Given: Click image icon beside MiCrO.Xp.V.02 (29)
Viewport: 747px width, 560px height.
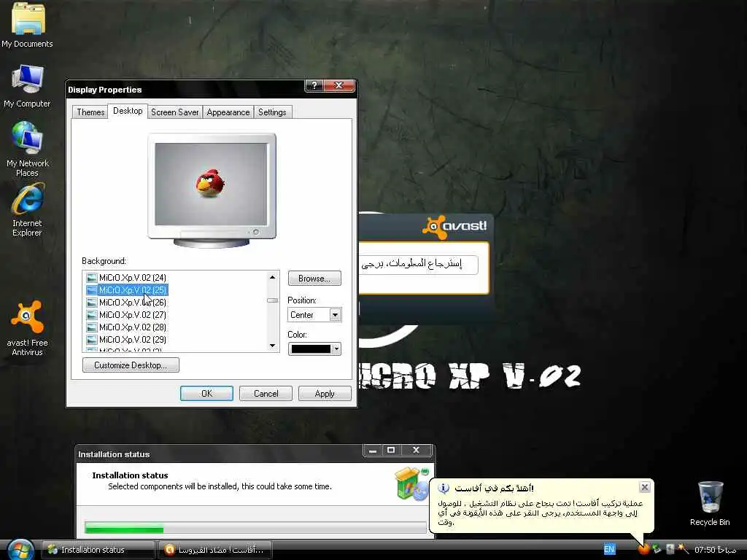Looking at the screenshot, I should click(92, 340).
